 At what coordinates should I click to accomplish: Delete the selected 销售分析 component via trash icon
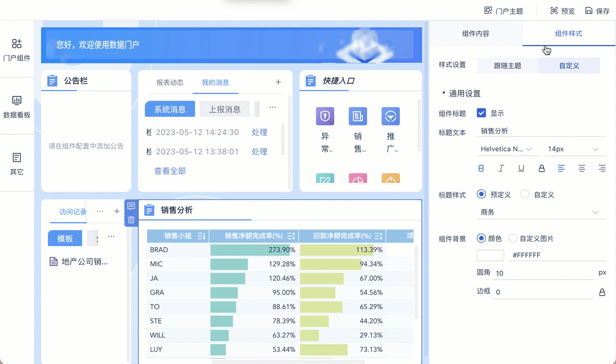point(131,220)
